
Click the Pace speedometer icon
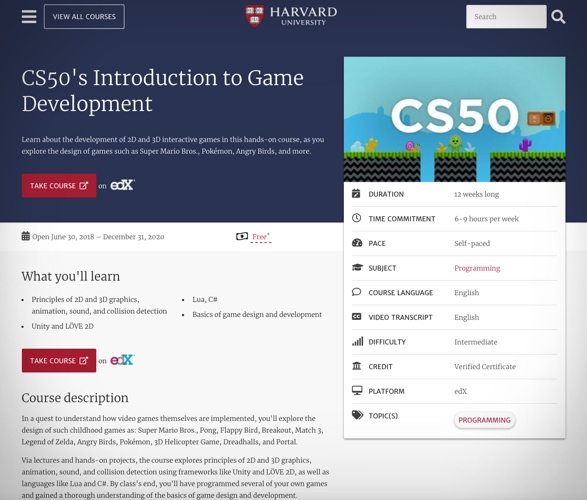(x=357, y=243)
